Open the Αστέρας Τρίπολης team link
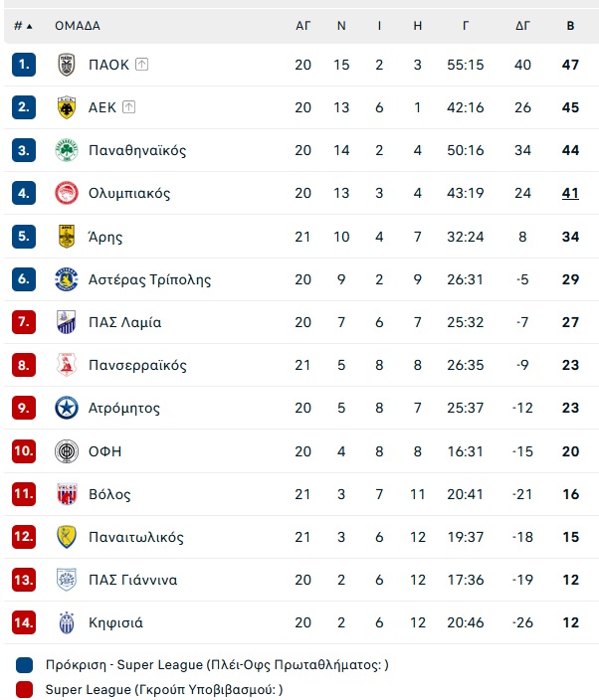599x700 pixels. 149,279
